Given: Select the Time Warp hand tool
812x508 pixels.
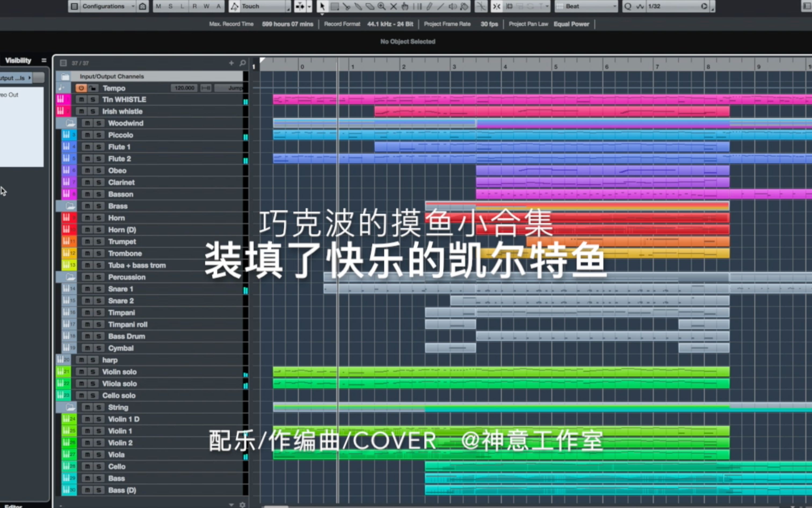Looking at the screenshot, I should [405, 6].
